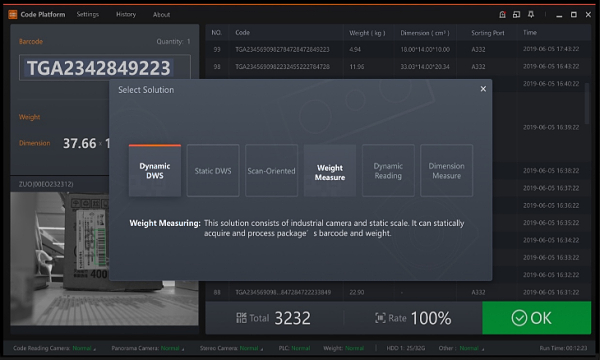The height and width of the screenshot is (360, 600).
Task: Expand the Other status arrow
Action: (483, 349)
